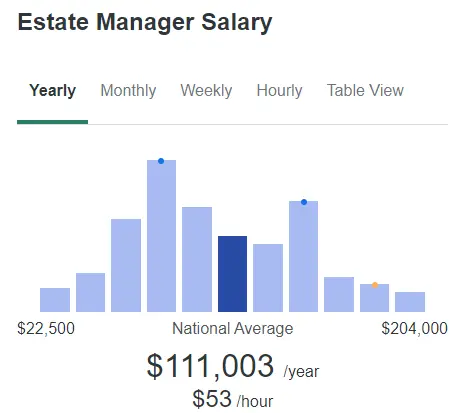
Task: Click the tallest histogram bar
Action: 161,236
